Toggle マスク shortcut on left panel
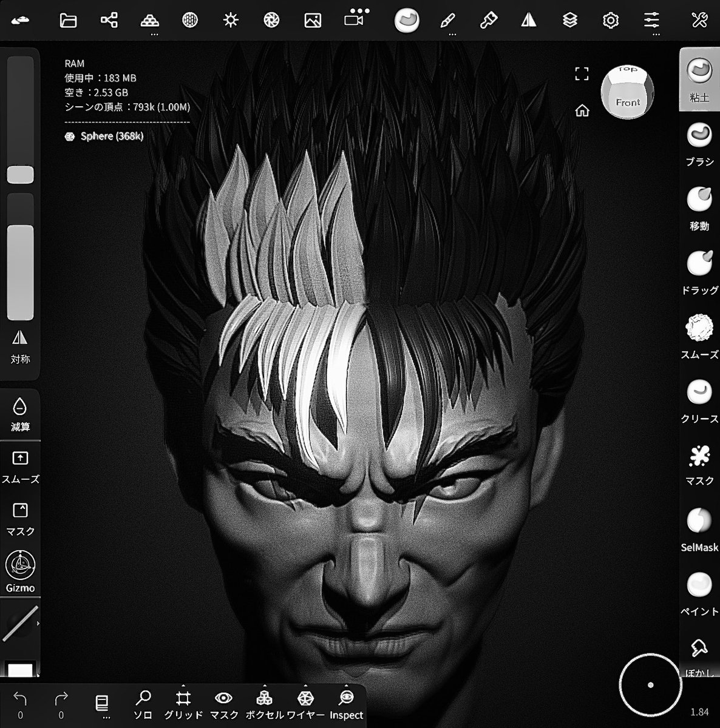Image resolution: width=720 pixels, height=728 pixels. tap(20, 519)
